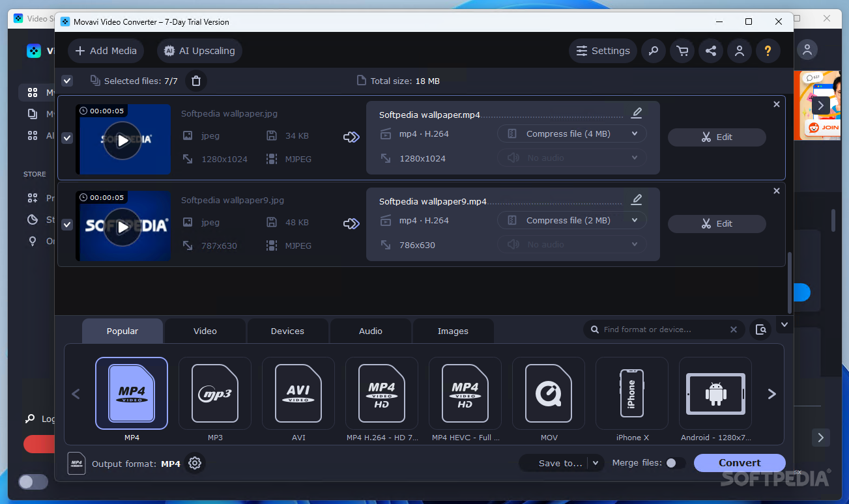Click 786x630 output resolution for Softpedia wallpaper9.mp4

click(x=417, y=245)
